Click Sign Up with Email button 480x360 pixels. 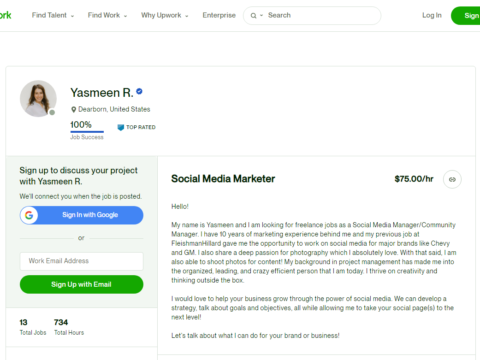coord(81,284)
